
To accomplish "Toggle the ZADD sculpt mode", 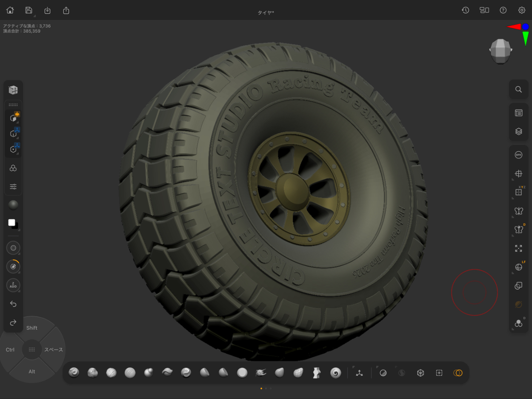I will coord(13,285).
